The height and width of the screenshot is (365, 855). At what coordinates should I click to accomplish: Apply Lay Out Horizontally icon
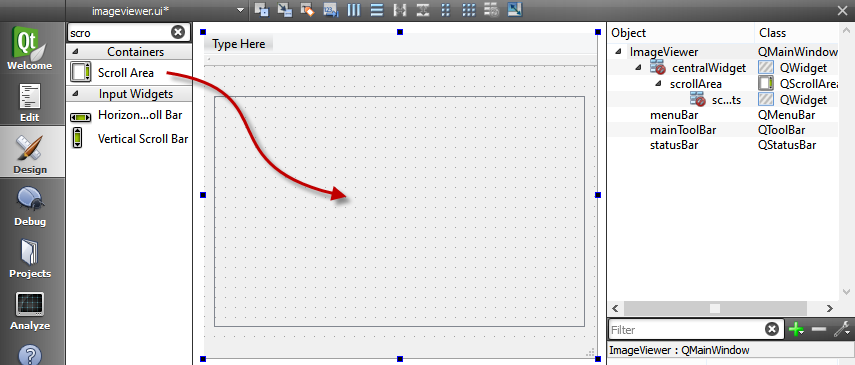(x=354, y=9)
